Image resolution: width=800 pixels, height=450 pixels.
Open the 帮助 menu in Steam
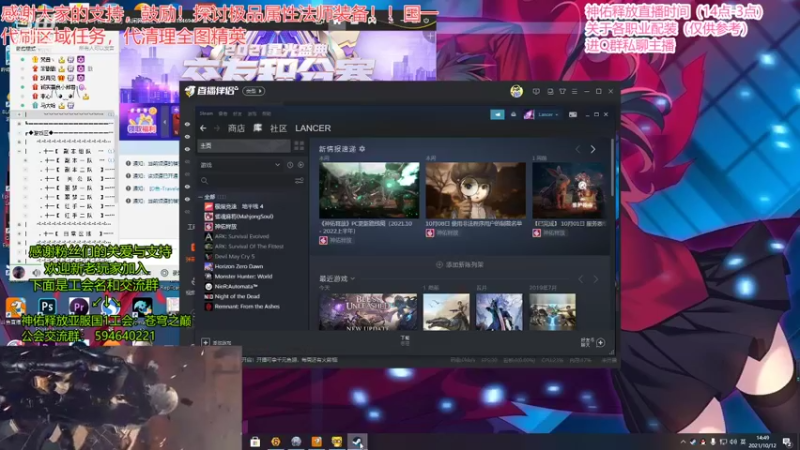266,113
